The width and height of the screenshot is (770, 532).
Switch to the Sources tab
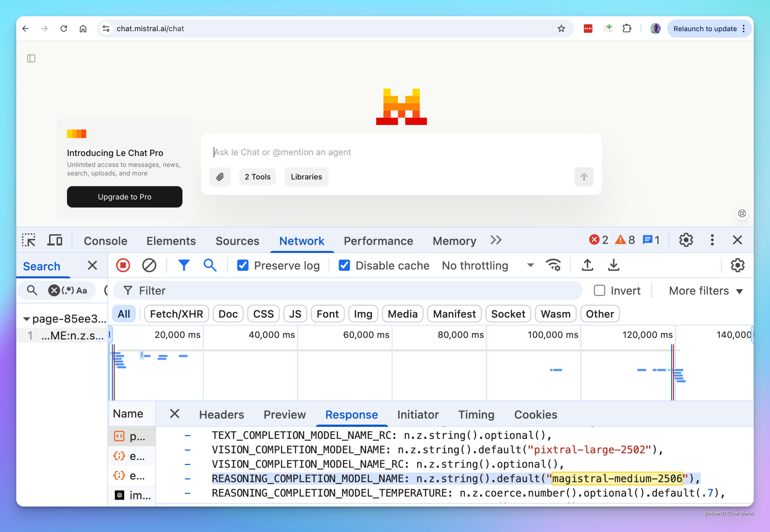tap(237, 241)
